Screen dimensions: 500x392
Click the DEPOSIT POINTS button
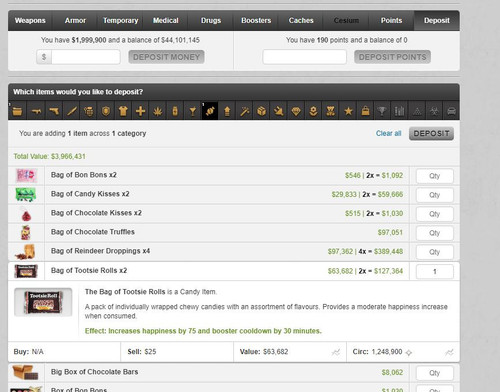392,57
